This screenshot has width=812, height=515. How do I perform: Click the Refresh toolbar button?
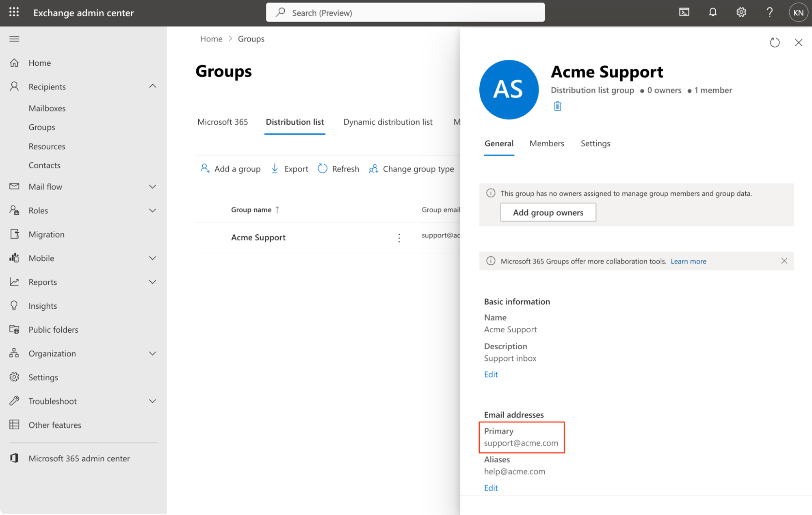click(x=338, y=169)
